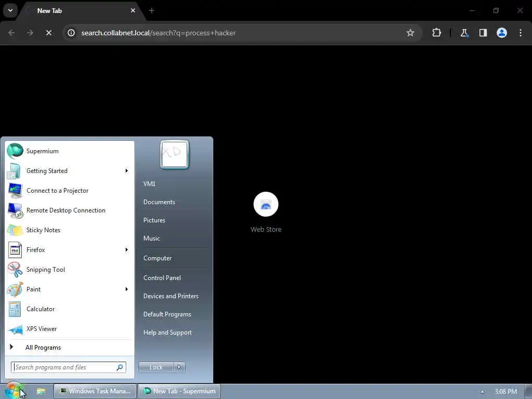
Task: Toggle the browser side panel
Action: click(483, 33)
